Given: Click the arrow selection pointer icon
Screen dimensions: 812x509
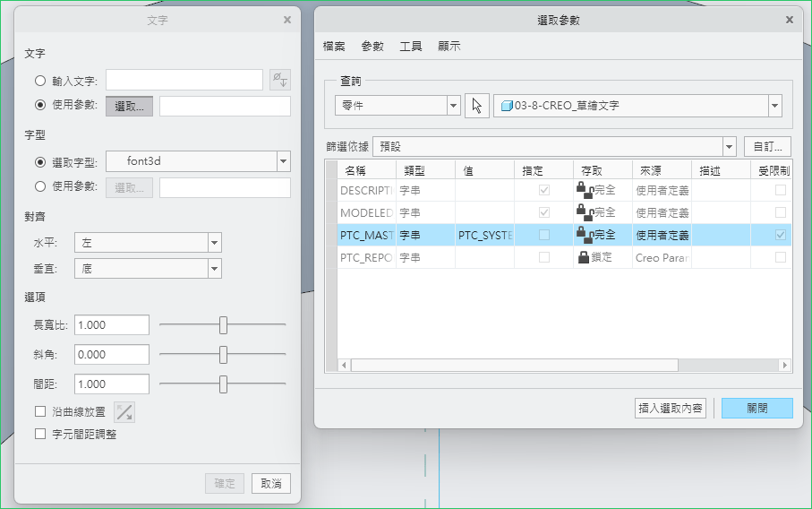Looking at the screenshot, I should point(476,105).
